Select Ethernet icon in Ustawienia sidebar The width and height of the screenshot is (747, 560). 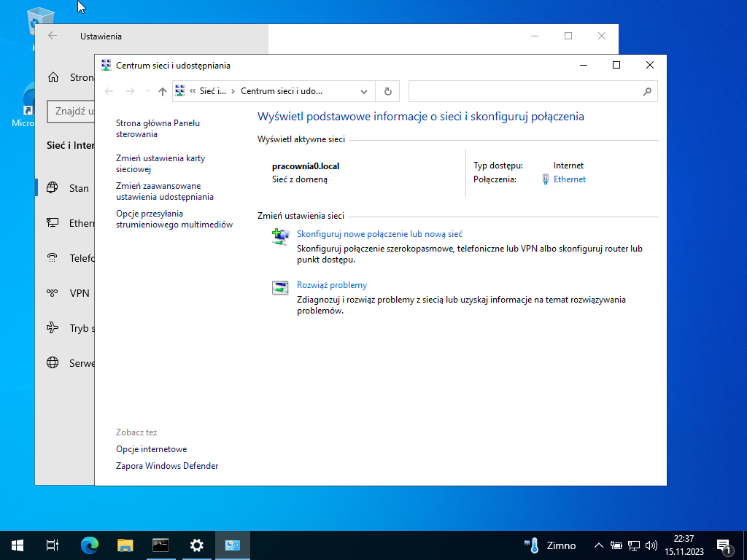click(x=53, y=222)
